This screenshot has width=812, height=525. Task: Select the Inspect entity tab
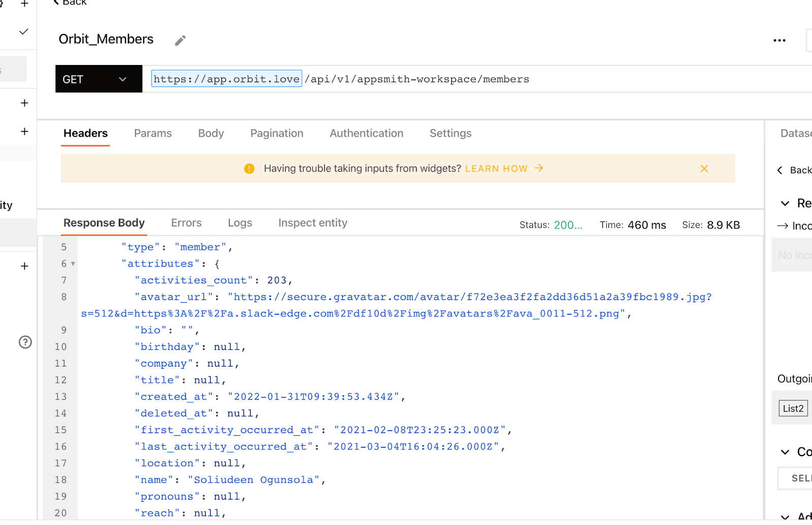pos(313,223)
